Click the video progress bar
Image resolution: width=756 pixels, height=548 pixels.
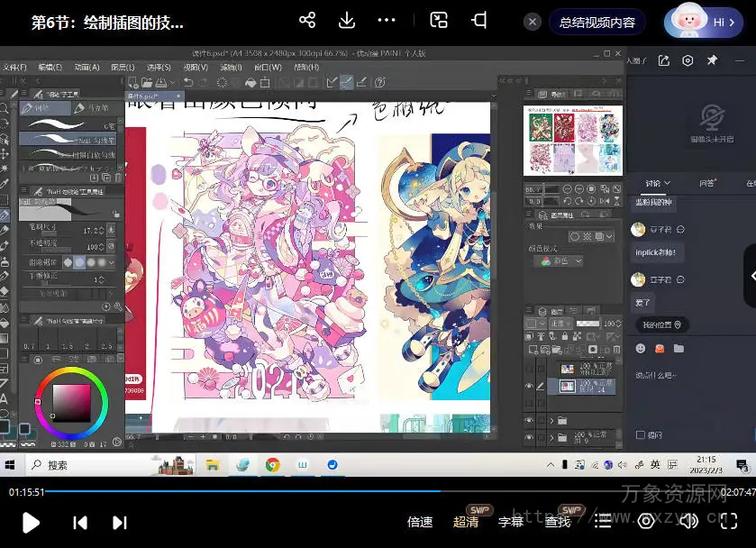378,492
